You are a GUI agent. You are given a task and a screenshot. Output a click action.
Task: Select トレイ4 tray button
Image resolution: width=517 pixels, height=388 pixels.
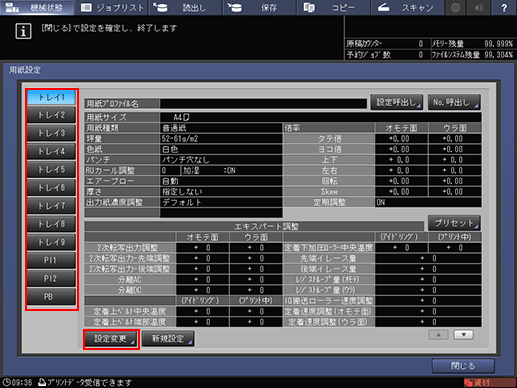[x=51, y=152]
